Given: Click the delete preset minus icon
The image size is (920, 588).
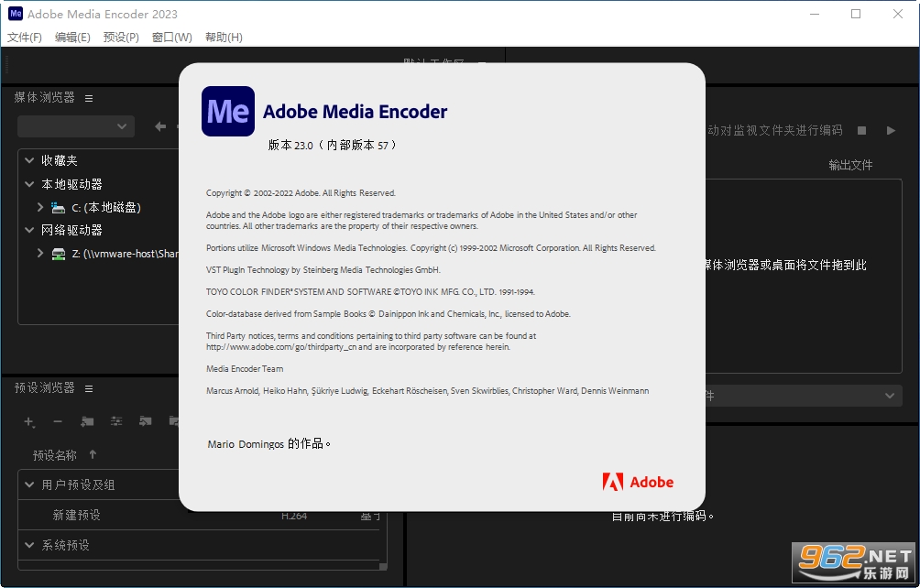Looking at the screenshot, I should pyautogui.click(x=58, y=421).
